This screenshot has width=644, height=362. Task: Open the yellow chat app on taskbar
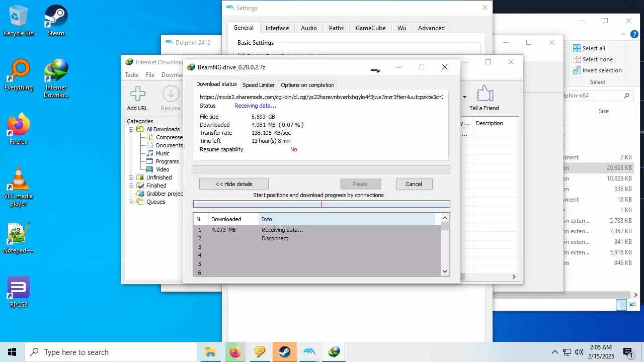(260, 352)
